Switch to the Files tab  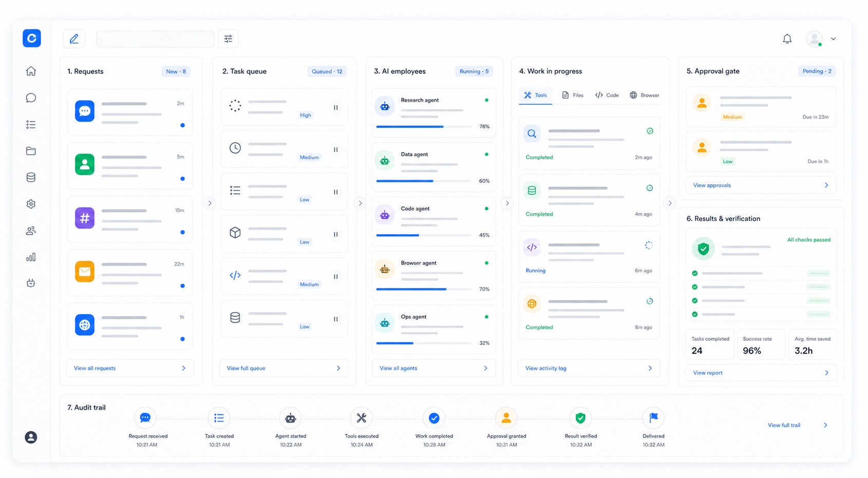click(x=573, y=95)
